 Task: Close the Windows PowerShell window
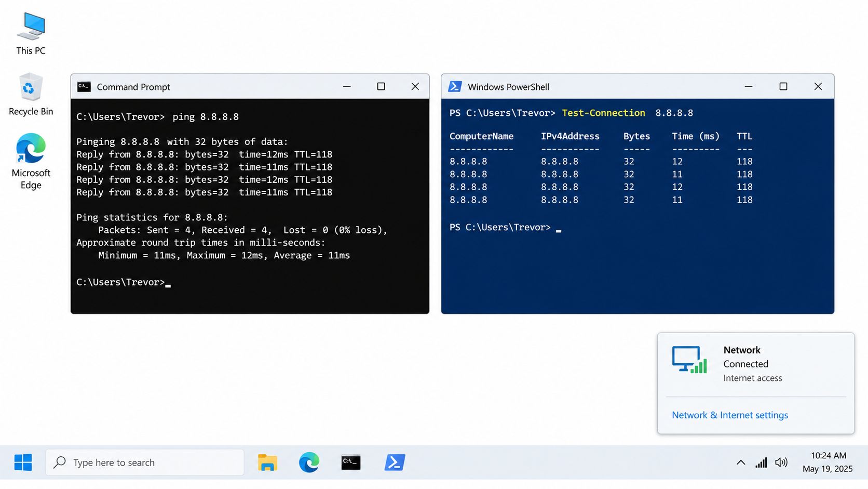pyautogui.click(x=818, y=86)
